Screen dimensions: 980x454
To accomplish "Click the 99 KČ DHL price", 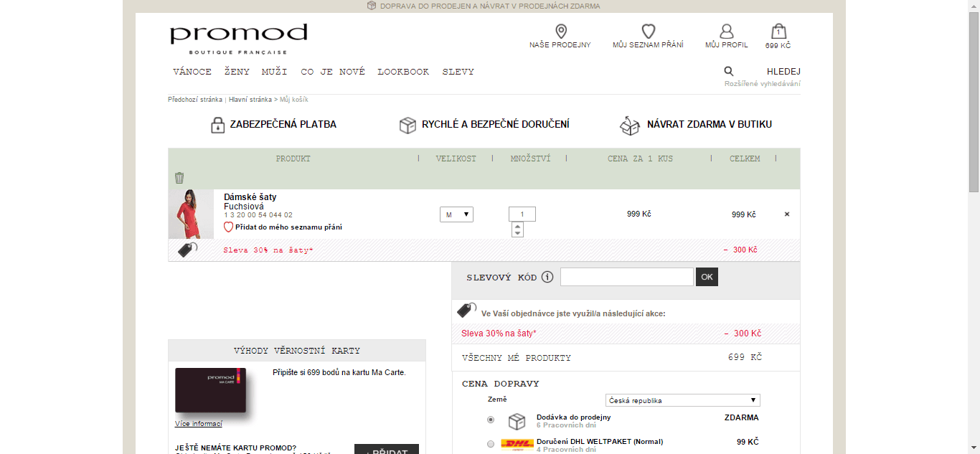I will (x=748, y=442).
